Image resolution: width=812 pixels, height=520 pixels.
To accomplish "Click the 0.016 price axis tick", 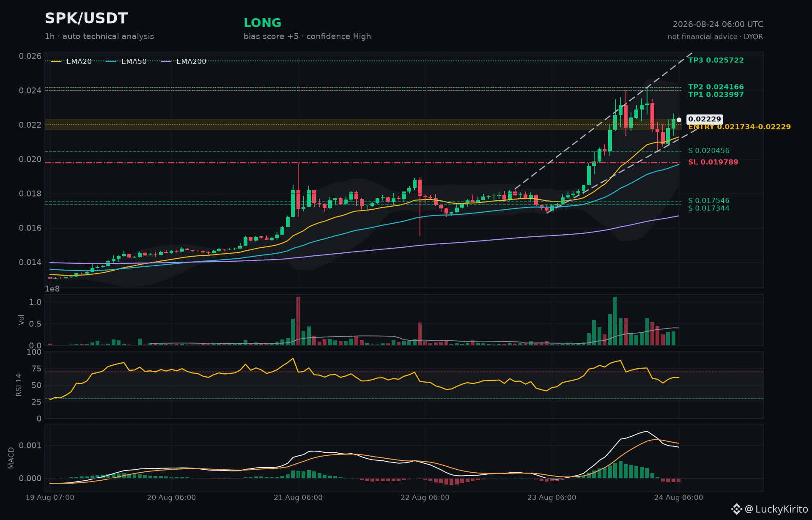I will click(30, 228).
